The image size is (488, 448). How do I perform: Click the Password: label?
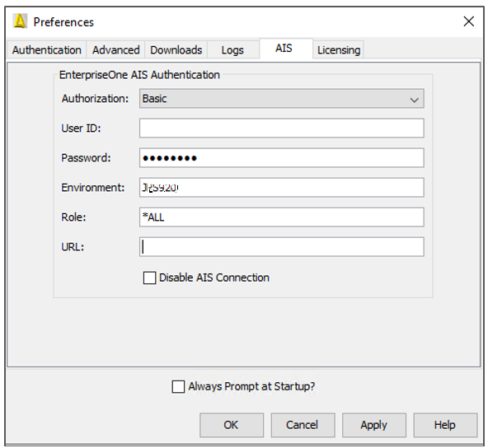click(86, 158)
